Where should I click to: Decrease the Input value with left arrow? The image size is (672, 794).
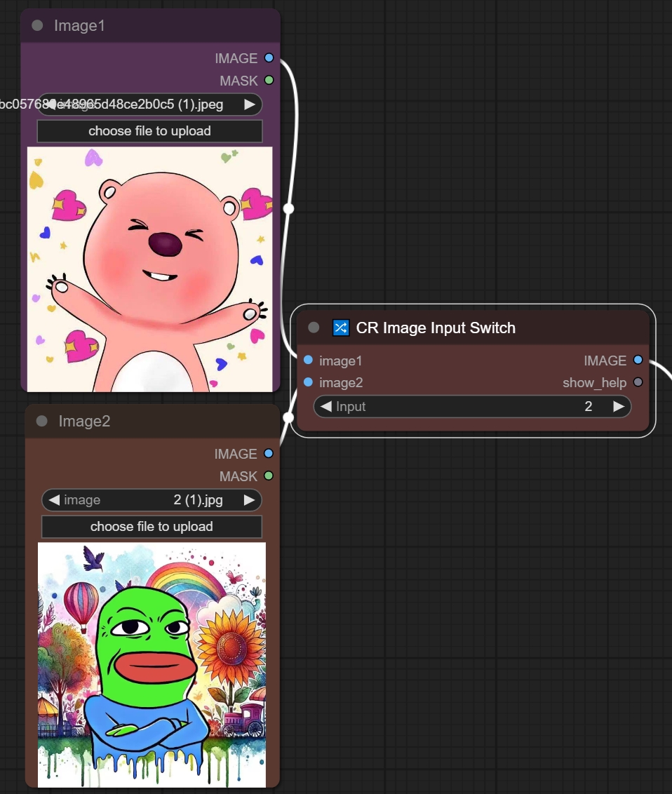point(325,407)
